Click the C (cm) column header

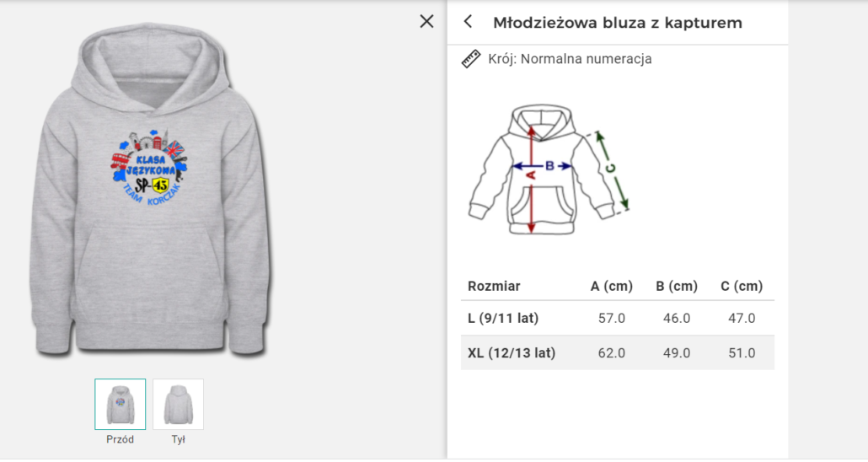742,286
